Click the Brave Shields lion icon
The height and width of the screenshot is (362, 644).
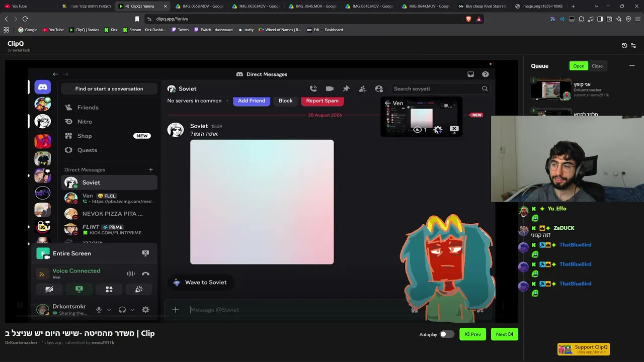click(x=468, y=19)
